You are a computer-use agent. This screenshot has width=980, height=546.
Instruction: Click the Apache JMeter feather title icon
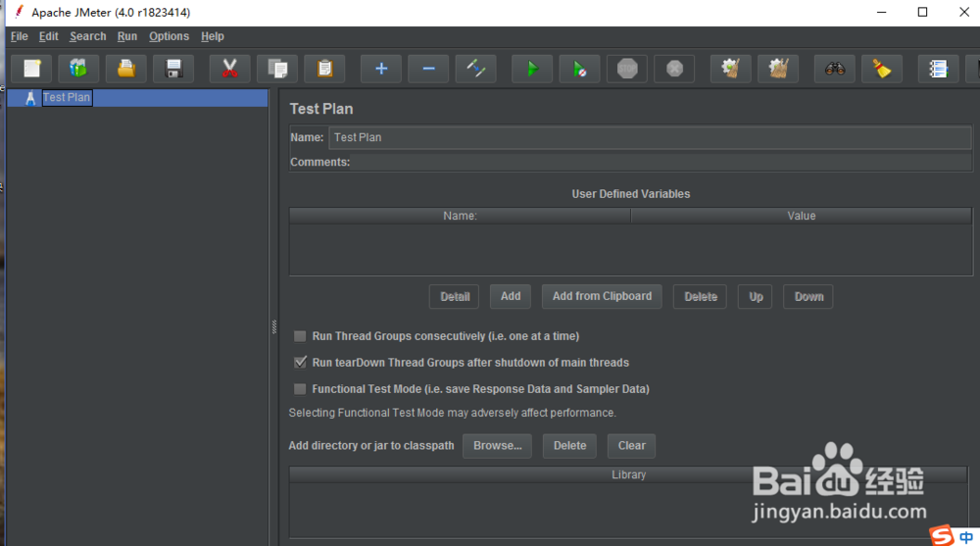[19, 12]
